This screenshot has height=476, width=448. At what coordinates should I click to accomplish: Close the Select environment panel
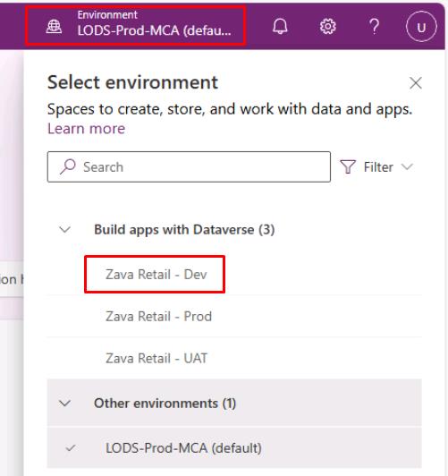coord(415,83)
